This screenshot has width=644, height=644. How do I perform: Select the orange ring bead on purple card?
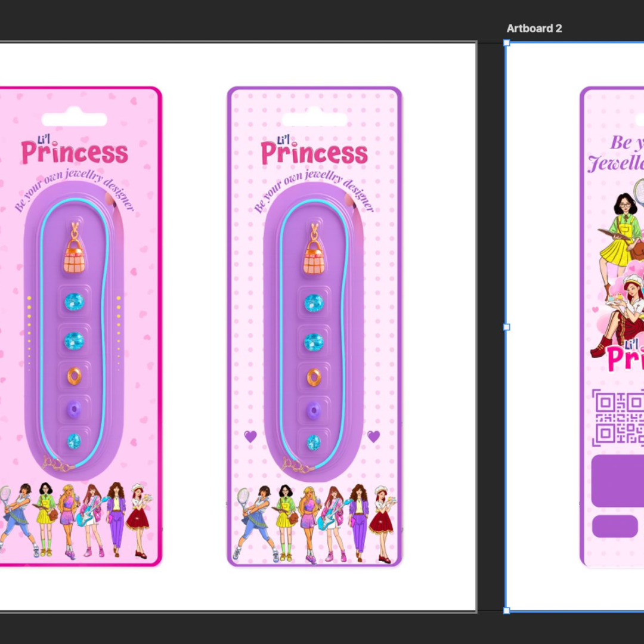(314, 377)
